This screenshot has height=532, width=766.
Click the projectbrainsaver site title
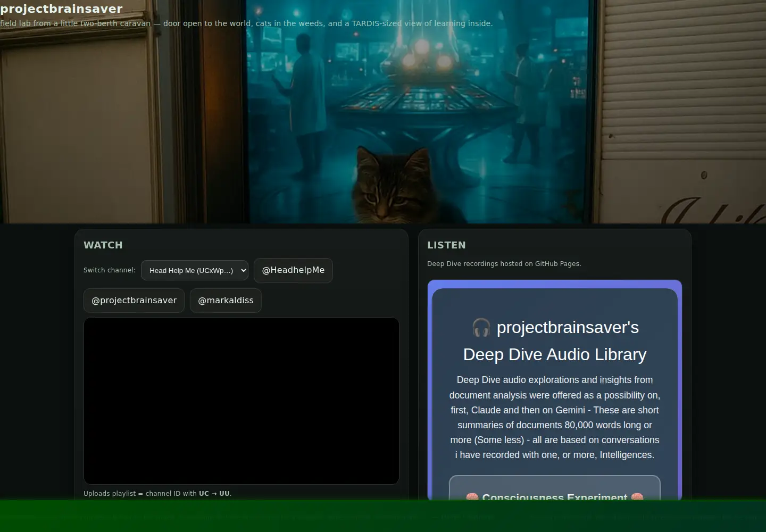(61, 9)
